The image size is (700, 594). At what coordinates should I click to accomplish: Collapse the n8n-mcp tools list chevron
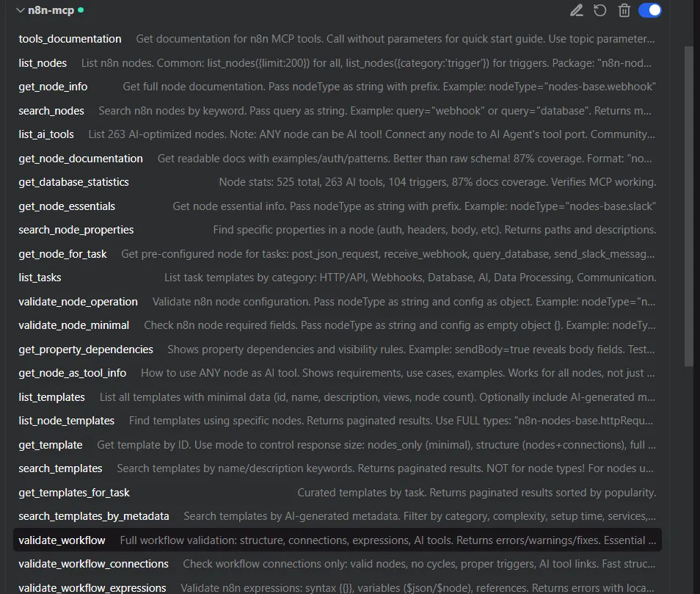pos(20,10)
